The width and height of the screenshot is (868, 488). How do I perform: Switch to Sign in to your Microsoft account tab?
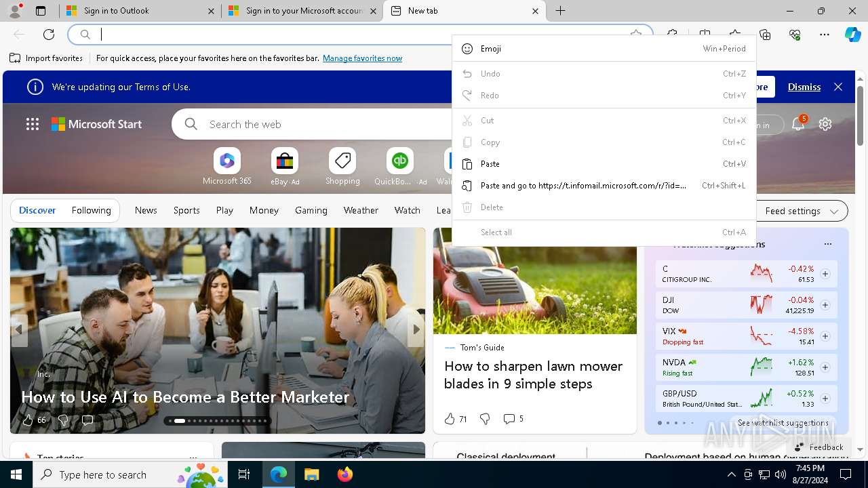(302, 11)
